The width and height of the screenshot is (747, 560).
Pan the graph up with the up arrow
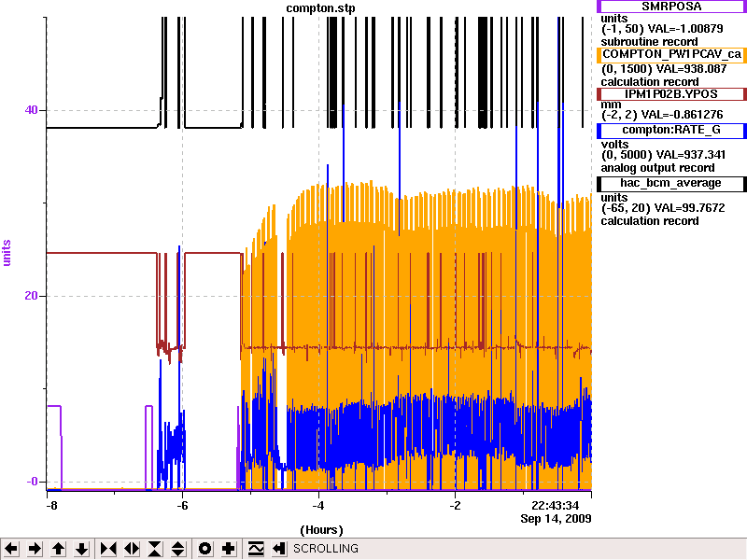click(59, 549)
